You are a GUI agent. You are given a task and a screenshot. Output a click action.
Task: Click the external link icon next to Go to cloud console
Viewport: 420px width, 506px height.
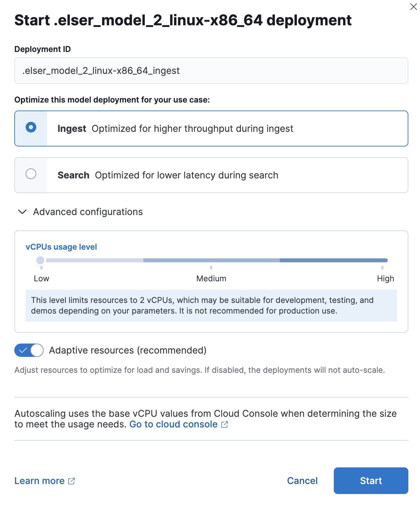(225, 424)
